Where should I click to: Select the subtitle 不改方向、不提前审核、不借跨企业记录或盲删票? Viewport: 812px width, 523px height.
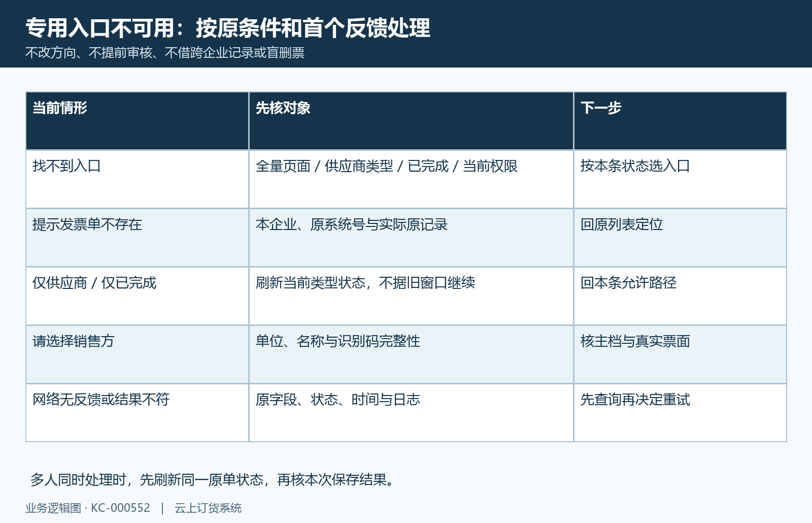click(165, 53)
